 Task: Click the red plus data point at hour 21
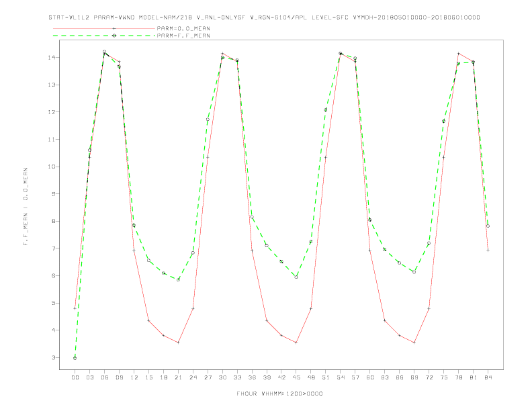(178, 342)
